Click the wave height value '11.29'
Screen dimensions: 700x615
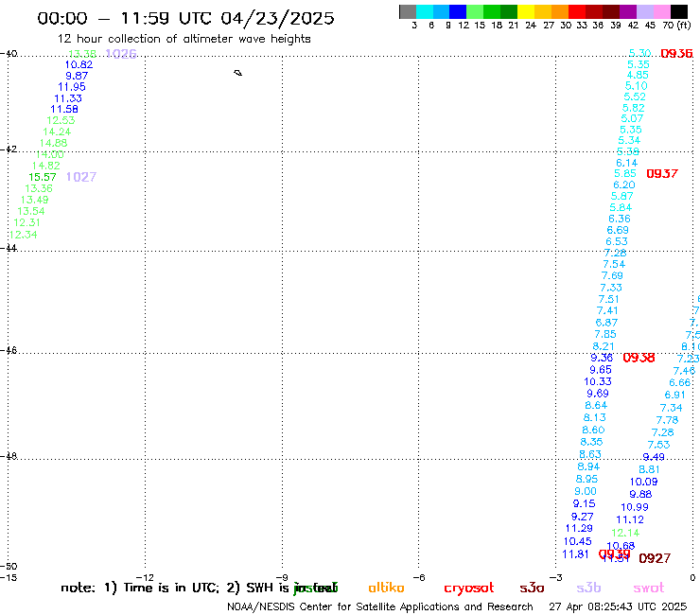579,528
